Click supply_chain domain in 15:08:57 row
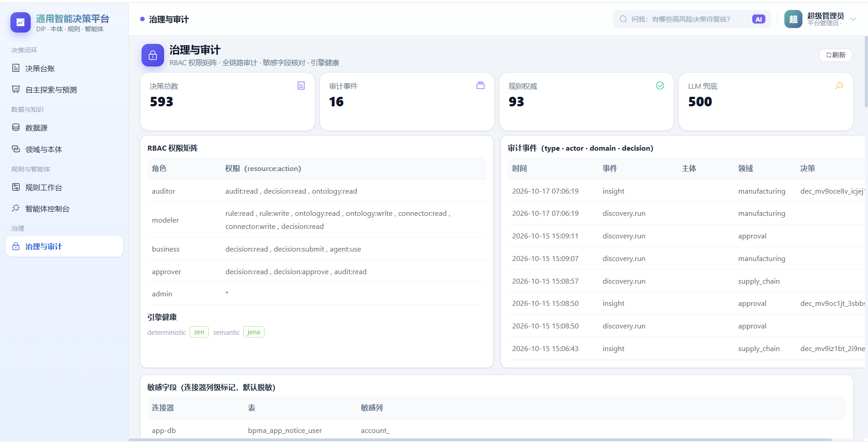This screenshot has width=868, height=442. 759,281
